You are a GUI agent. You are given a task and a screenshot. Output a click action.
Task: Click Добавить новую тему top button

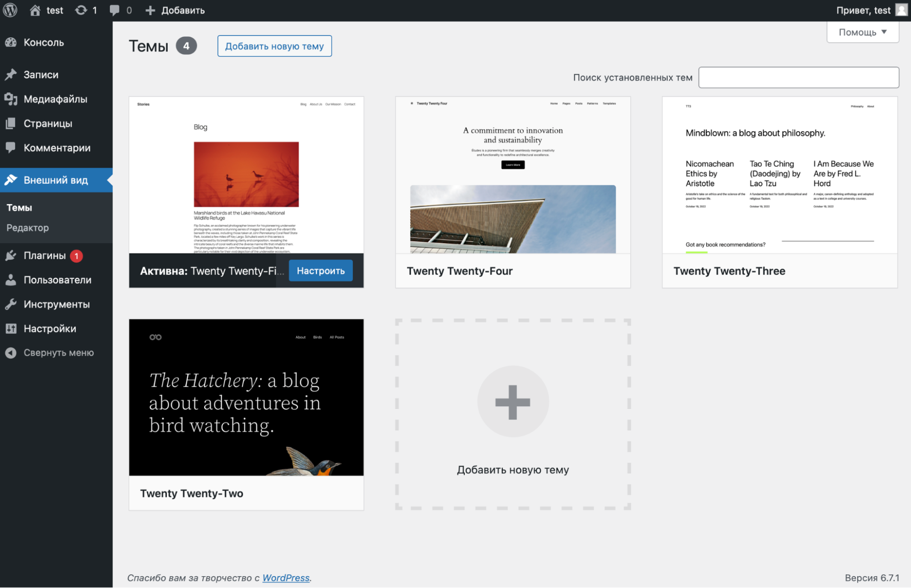(x=274, y=46)
